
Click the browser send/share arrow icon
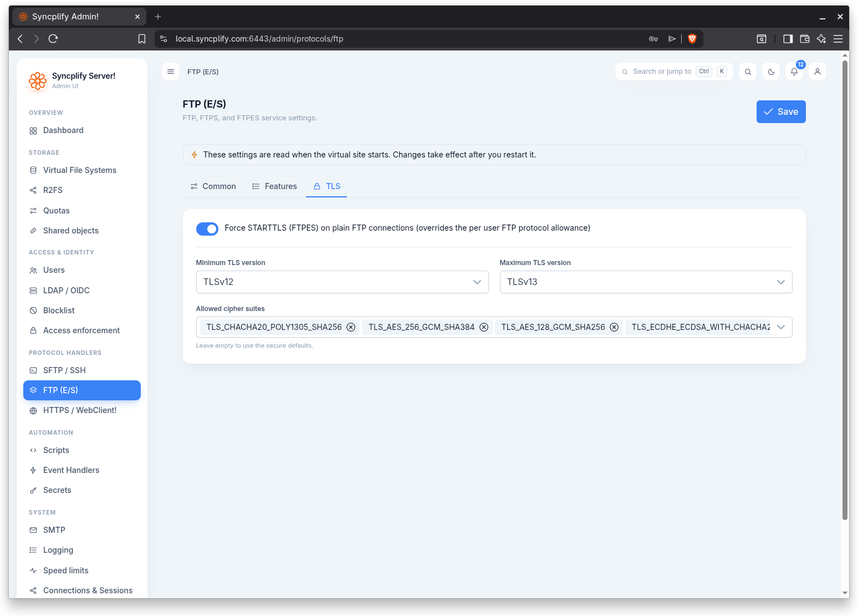pos(672,39)
